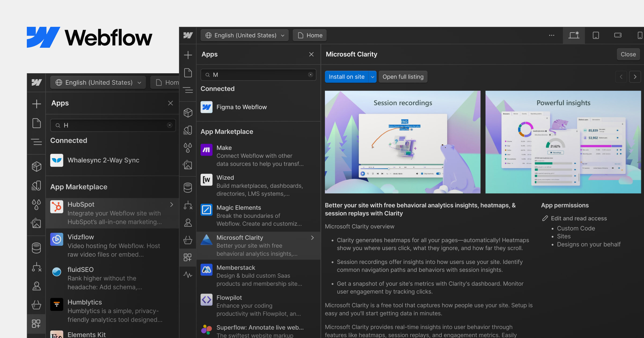Switch to the tablet breakpoint preview
Screen dimensions: 644x338
click(x=596, y=35)
